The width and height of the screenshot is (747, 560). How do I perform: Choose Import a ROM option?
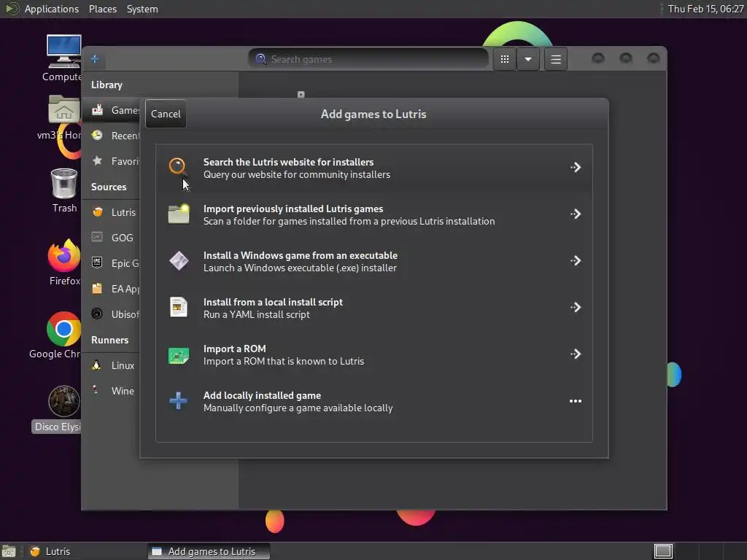[374, 355]
